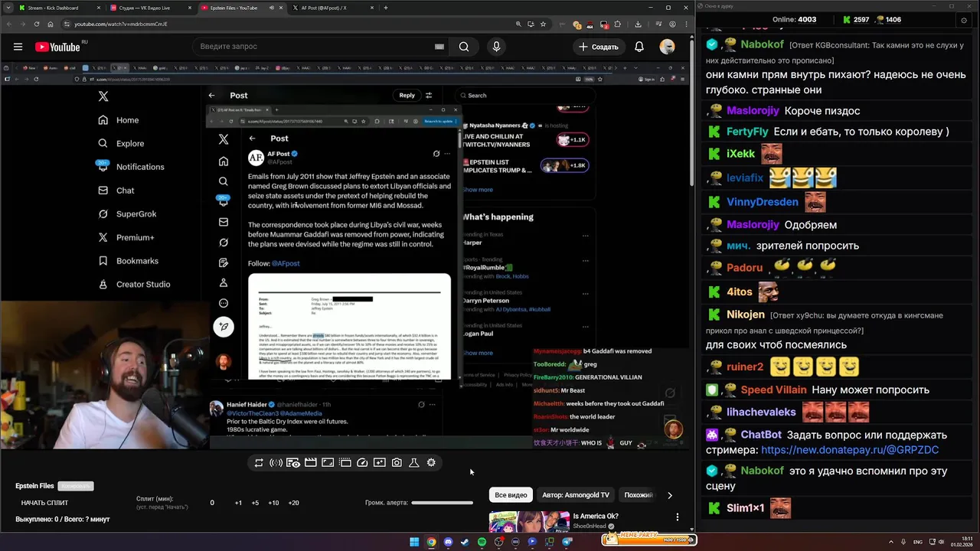Open Chrome downloads

coord(638,24)
